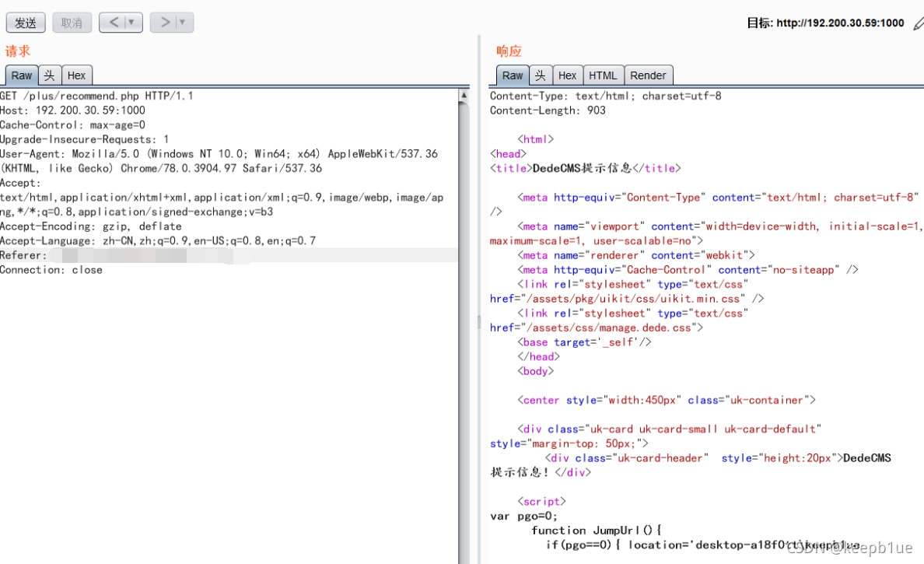
Task: Switch to the response Render tab
Action: tap(648, 75)
